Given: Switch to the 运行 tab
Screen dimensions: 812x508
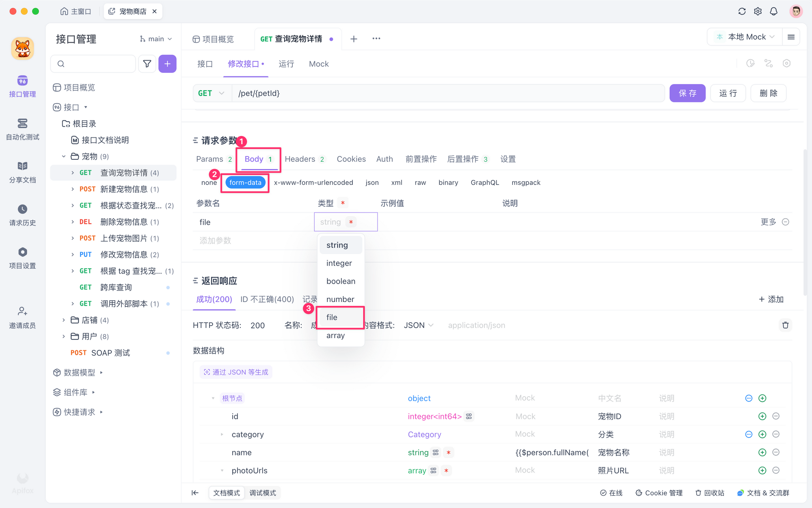Looking at the screenshot, I should [286, 64].
